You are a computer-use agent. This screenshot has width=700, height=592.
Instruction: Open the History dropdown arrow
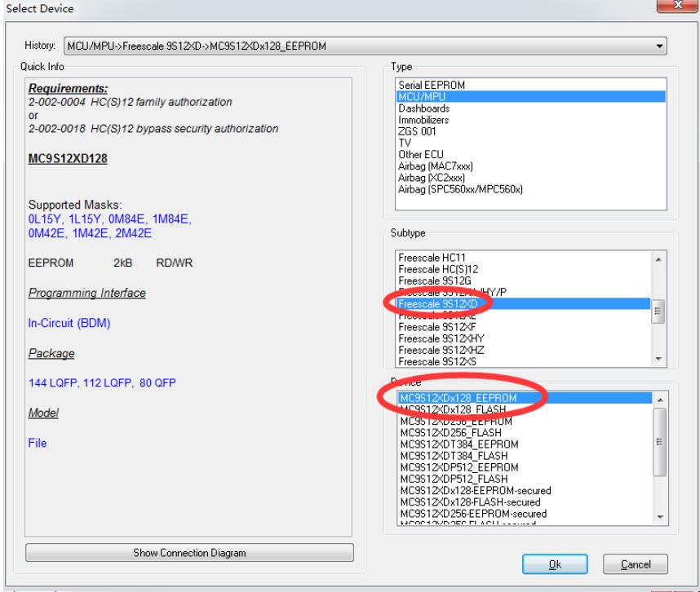(659, 46)
